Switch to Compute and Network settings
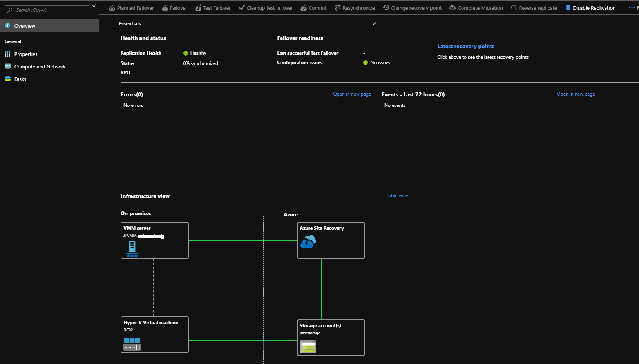Screen dimensions: 639x364 (40, 67)
